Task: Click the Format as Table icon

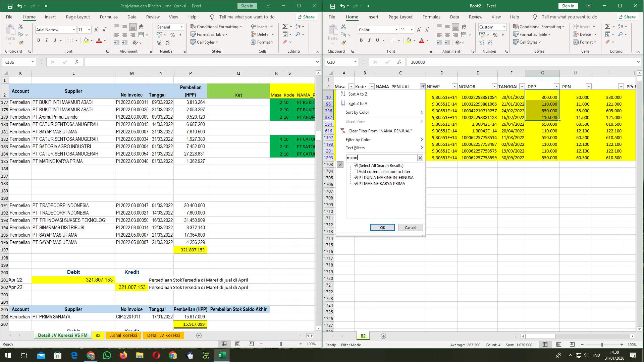Action: (x=517, y=35)
